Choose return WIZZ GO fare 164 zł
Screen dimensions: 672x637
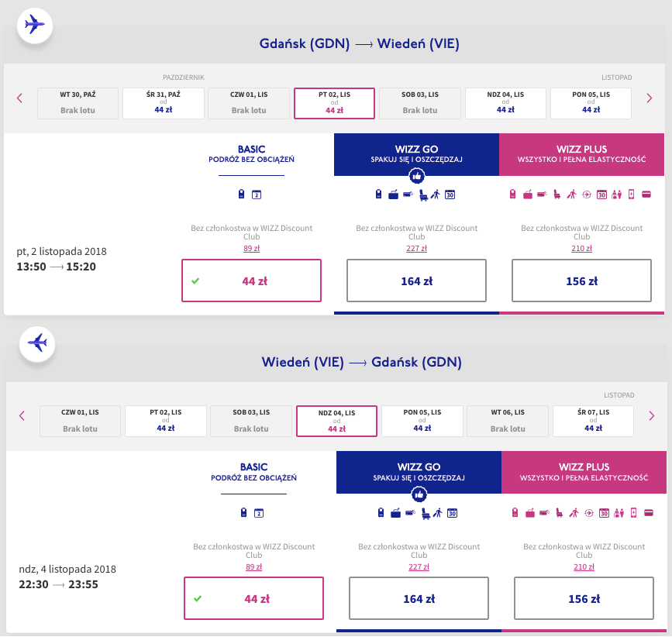click(x=419, y=598)
